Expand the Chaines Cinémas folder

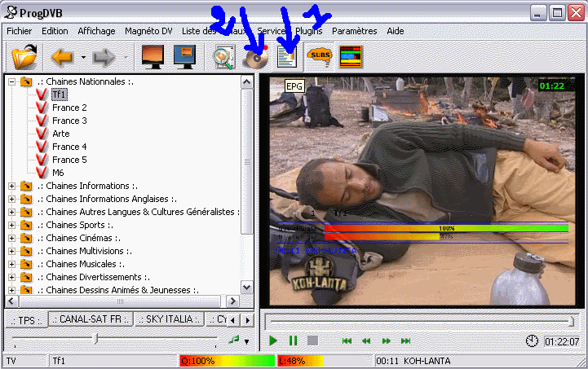coord(11,238)
